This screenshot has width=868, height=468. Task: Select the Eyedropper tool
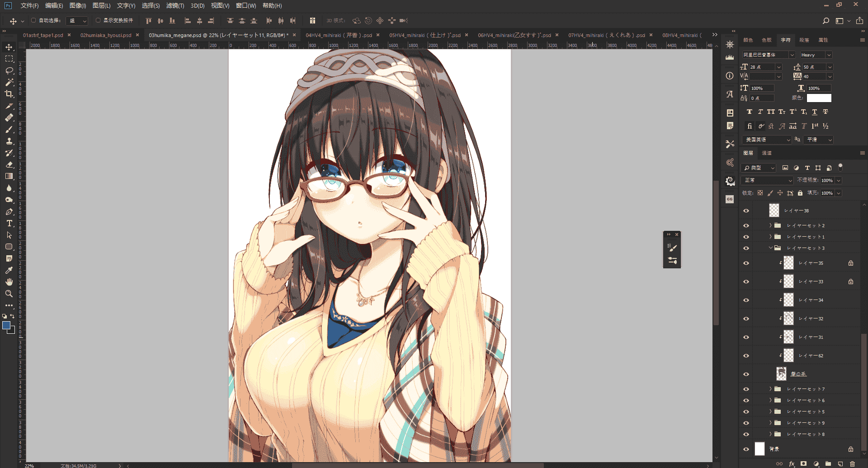point(9,270)
